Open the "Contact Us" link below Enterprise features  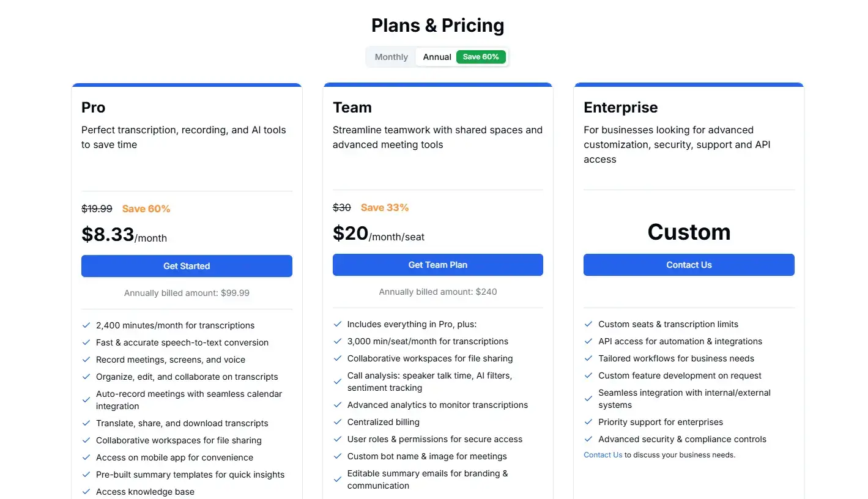point(603,454)
